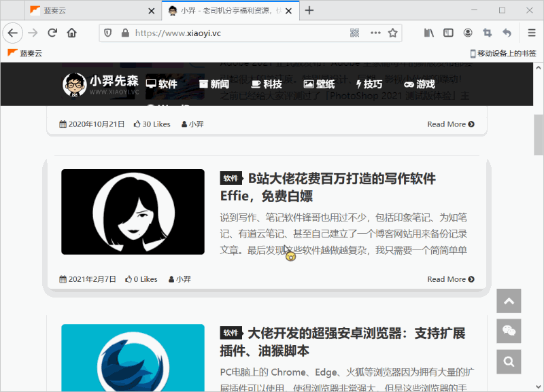Screen dimensions: 544x392
Task: Click the forward navigation arrow
Action: (x=33, y=33)
